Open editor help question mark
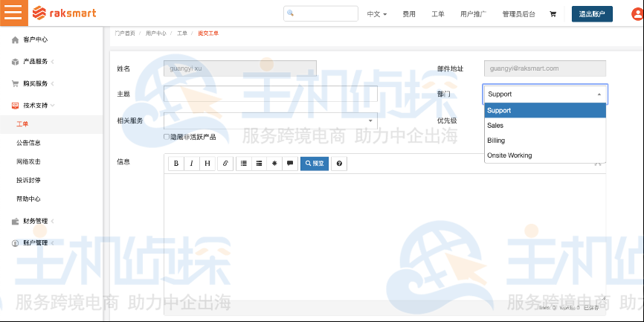644x322 pixels. click(x=339, y=164)
